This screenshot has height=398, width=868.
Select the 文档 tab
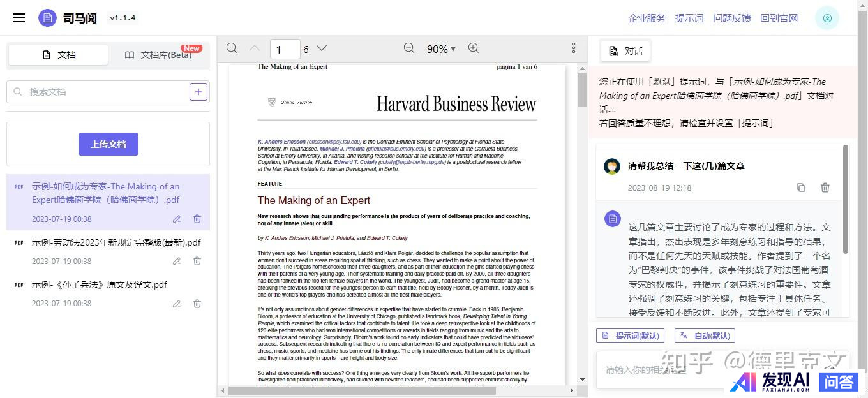(59, 55)
